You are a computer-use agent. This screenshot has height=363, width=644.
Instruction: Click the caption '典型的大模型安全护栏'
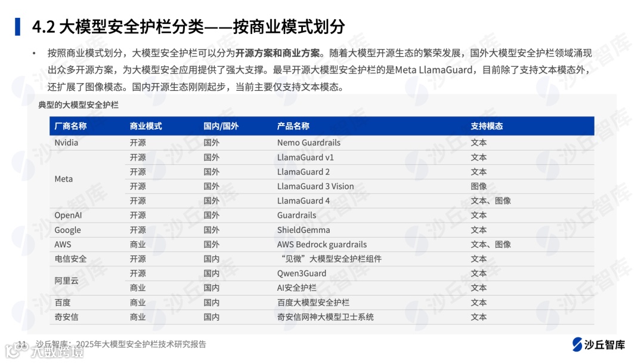(79, 105)
